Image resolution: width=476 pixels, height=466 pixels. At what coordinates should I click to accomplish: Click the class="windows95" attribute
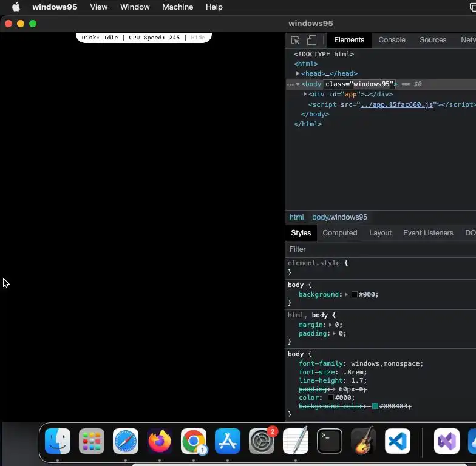pos(359,84)
